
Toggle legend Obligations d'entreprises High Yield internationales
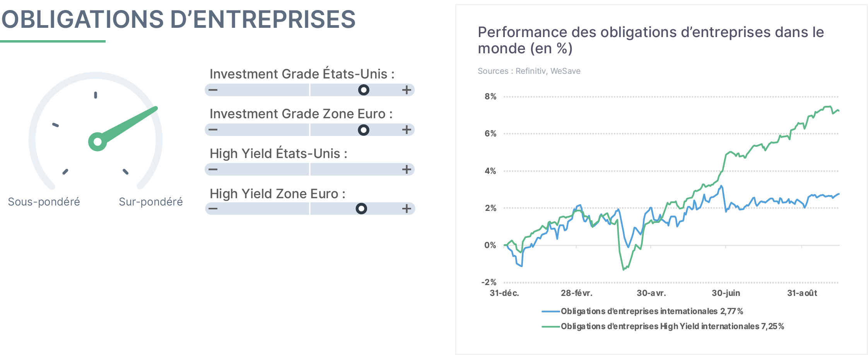coord(663,326)
